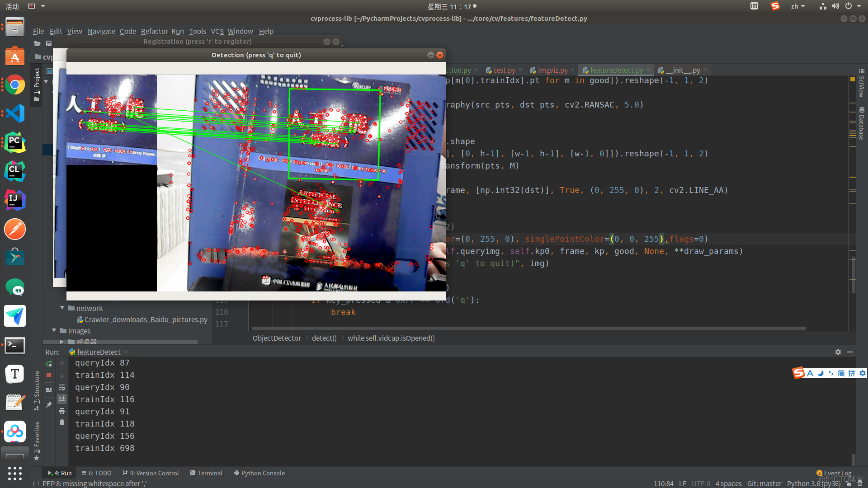Image resolution: width=868 pixels, height=488 pixels.
Task: Click the restore layout icon in Run panel
Action: tap(49, 389)
